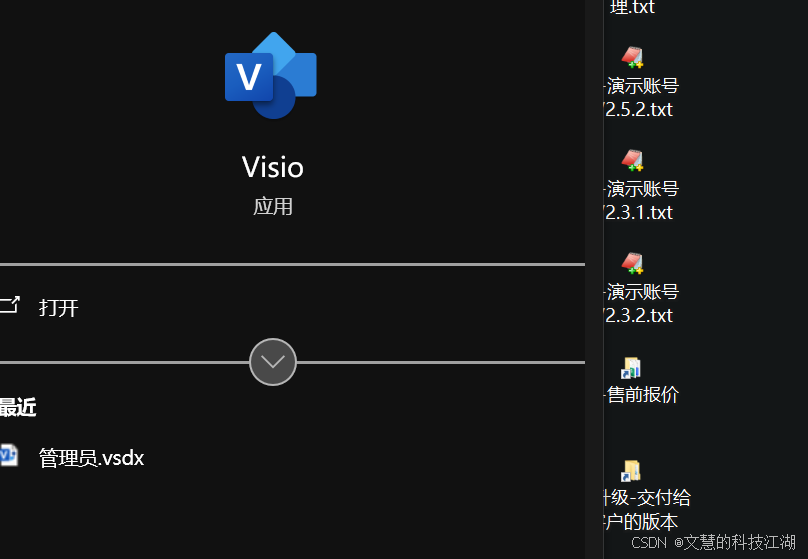This screenshot has height=559, width=808.
Task: Click the 理.txt file label at top
Action: pos(632,7)
